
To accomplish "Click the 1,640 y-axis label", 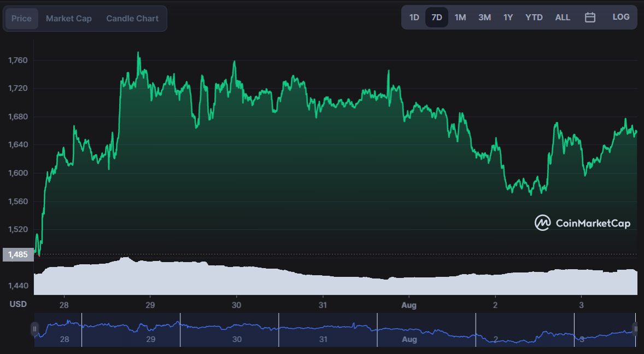I will point(17,145).
